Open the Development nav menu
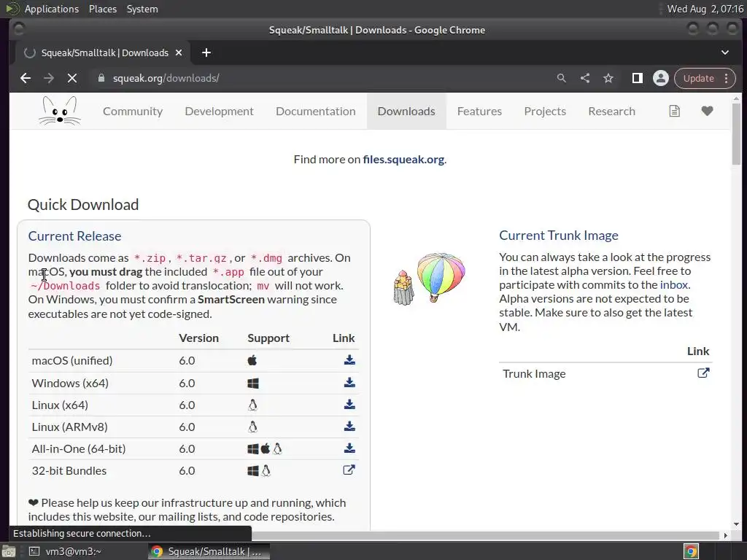This screenshot has width=747, height=560. pos(219,111)
